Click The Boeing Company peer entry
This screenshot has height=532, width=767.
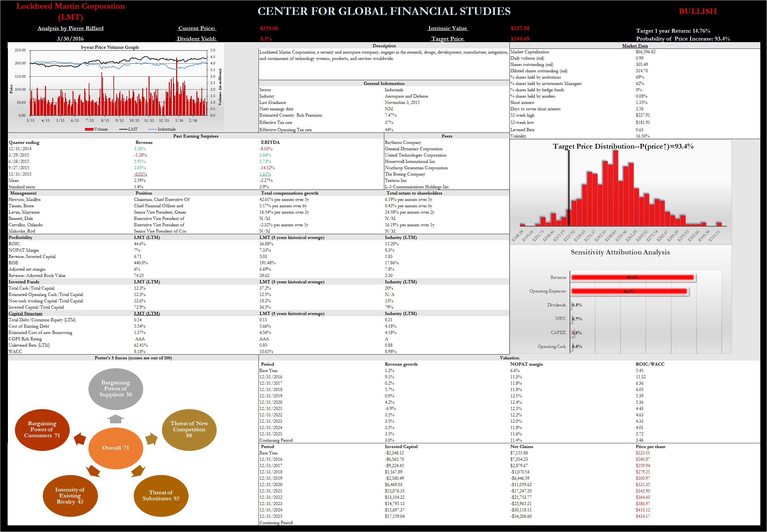pyautogui.click(x=405, y=174)
